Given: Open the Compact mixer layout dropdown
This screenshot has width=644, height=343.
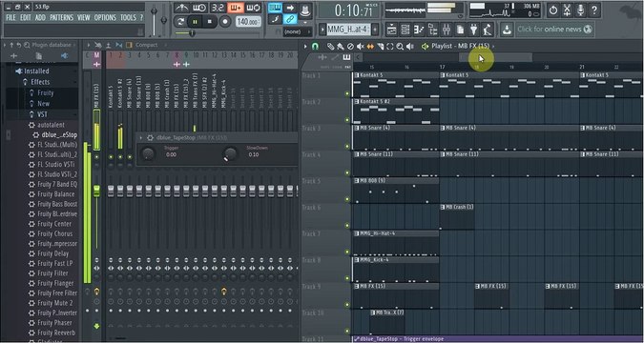Looking at the screenshot, I should pyautogui.click(x=146, y=45).
